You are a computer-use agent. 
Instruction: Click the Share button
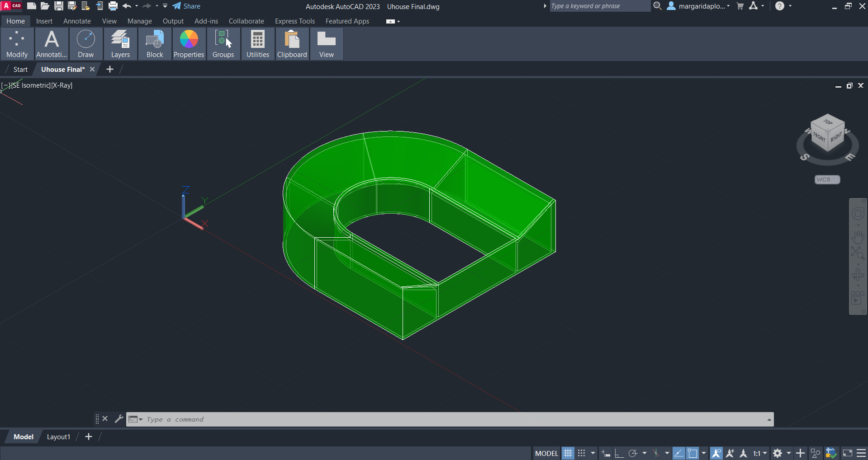click(186, 6)
